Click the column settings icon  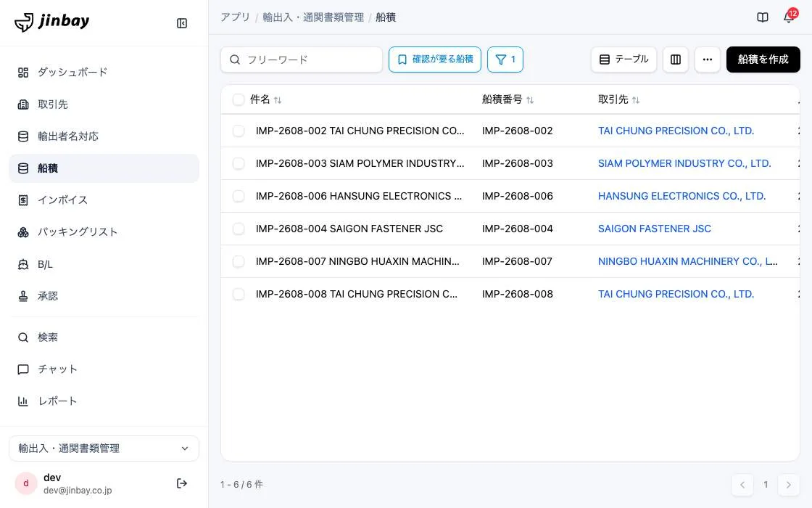[x=675, y=60]
